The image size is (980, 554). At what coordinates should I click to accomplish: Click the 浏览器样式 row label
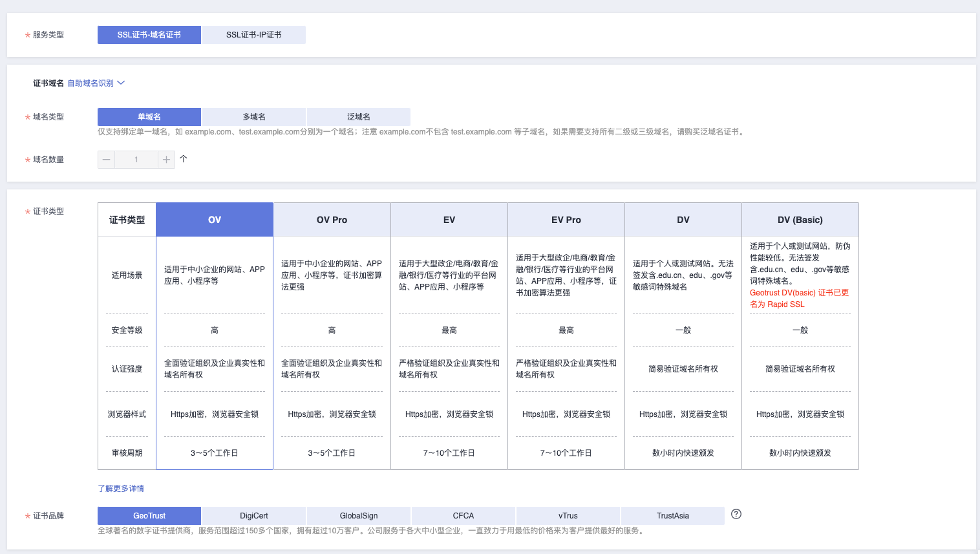click(127, 414)
